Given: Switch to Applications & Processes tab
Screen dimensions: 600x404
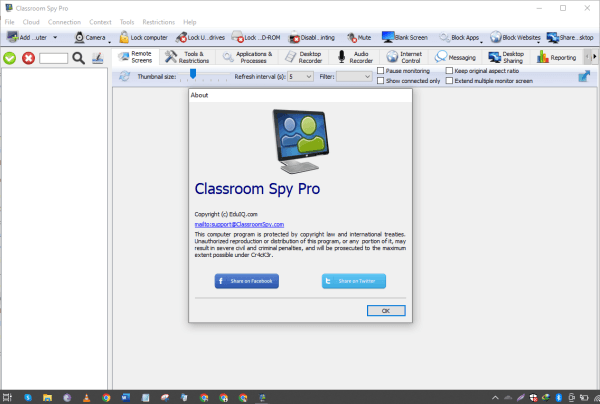Looking at the screenshot, I should pos(248,57).
